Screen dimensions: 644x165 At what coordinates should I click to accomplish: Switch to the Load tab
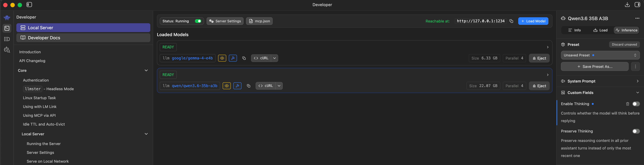coord(600,30)
